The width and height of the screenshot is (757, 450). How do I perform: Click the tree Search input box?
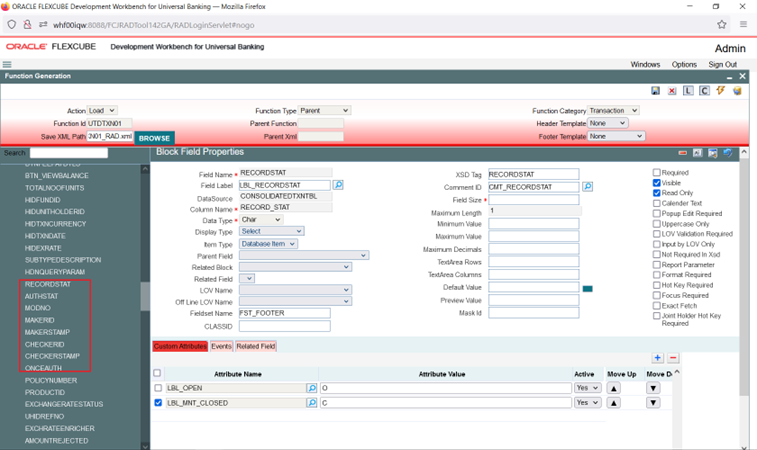click(x=69, y=153)
